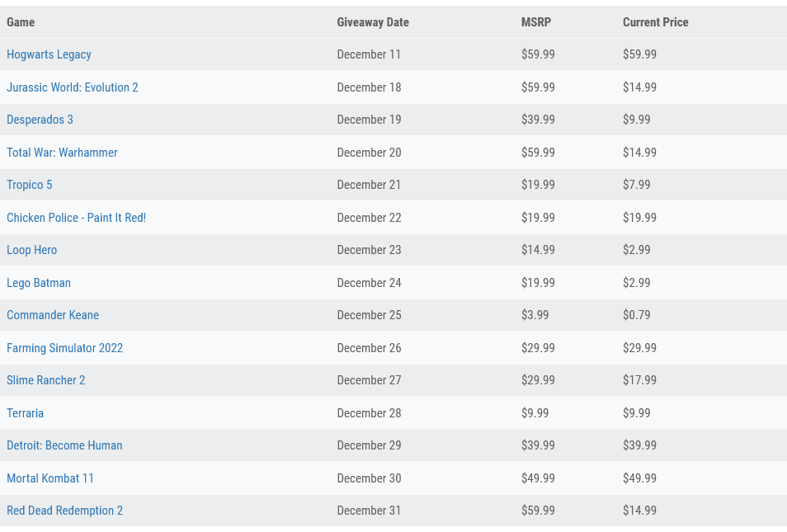This screenshot has height=532, width=787.
Task: Open the Lego Batman game link
Action: [x=39, y=282]
